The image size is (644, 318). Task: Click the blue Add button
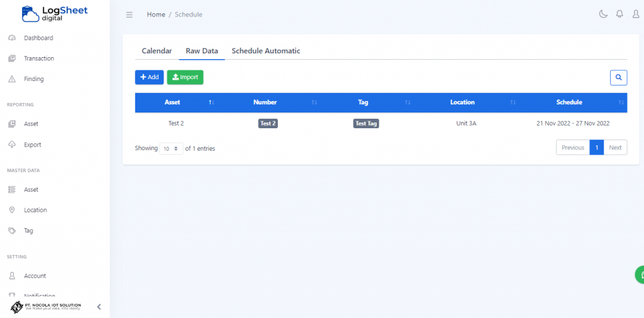click(150, 77)
